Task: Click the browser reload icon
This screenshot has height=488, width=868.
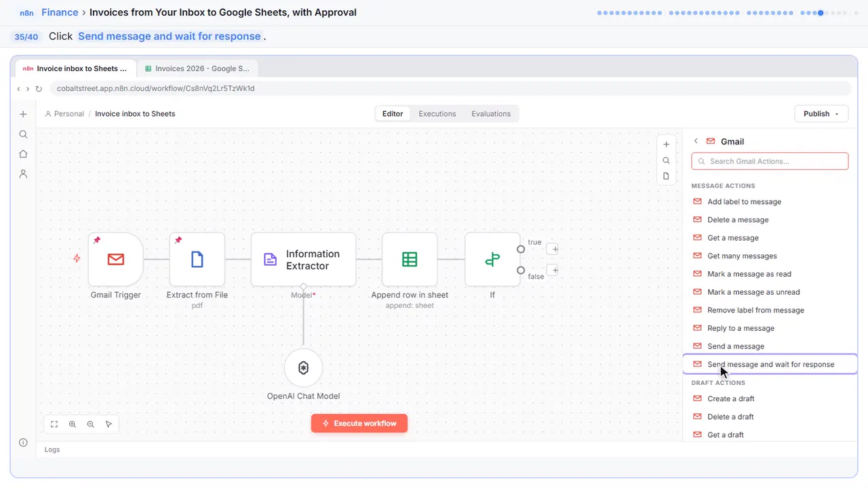Action: tap(39, 89)
